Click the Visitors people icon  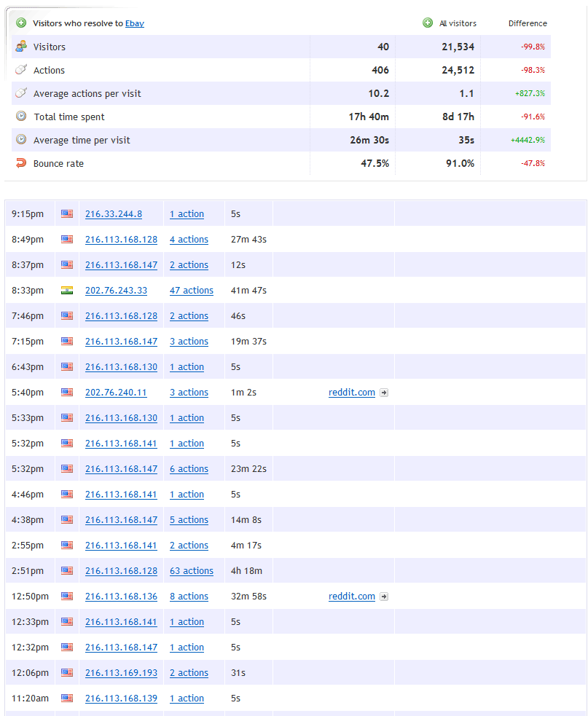coord(21,47)
